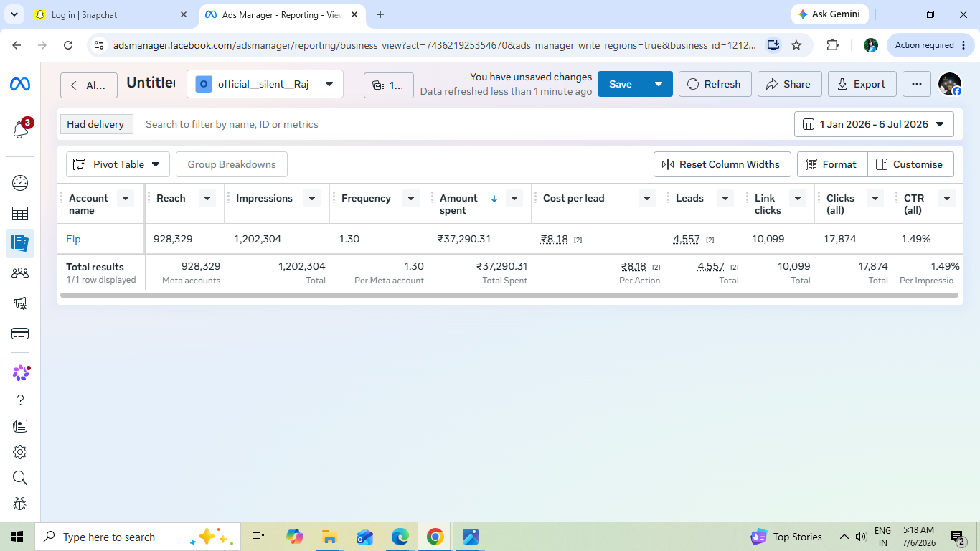The width and height of the screenshot is (980, 551).
Task: Open Chrome tab search dropdown
Action: (14, 14)
